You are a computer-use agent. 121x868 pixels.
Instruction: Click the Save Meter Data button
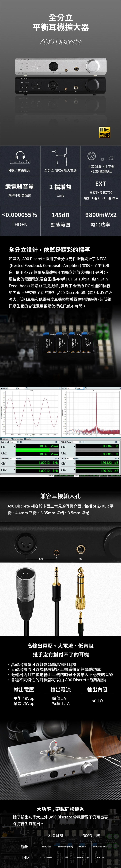[x=17, y=439]
